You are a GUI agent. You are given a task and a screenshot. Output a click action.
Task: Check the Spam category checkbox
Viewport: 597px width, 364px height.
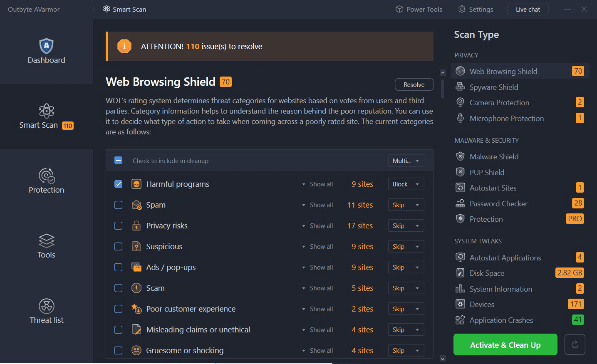coord(119,205)
